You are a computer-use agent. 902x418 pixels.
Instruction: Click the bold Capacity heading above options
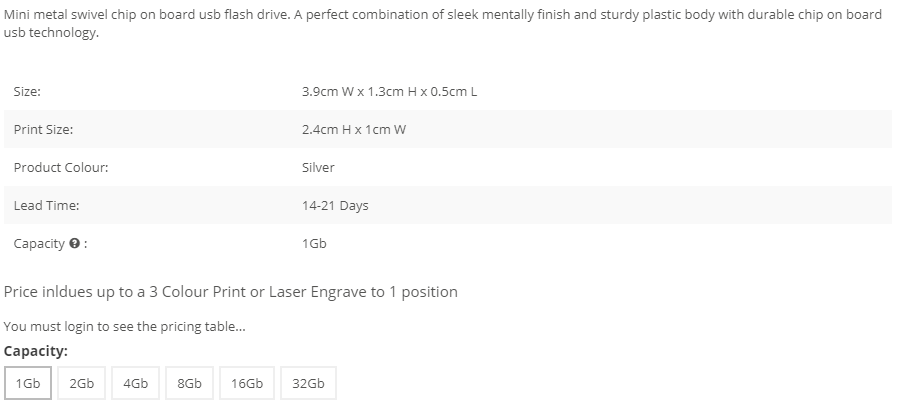[x=36, y=351]
